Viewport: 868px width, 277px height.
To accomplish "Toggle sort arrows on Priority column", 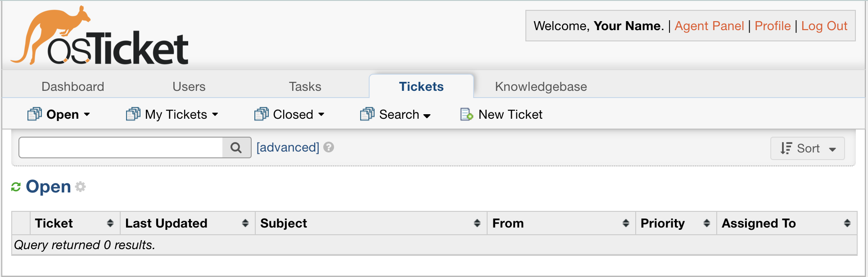I will (706, 223).
